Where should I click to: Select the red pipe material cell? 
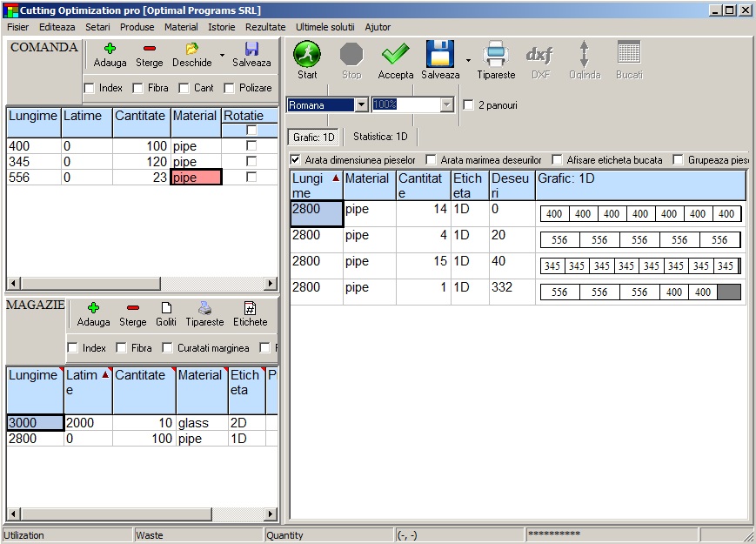click(x=196, y=177)
